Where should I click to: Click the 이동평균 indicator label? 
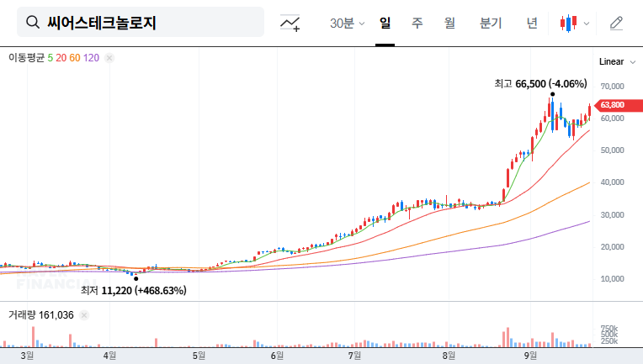26,58
